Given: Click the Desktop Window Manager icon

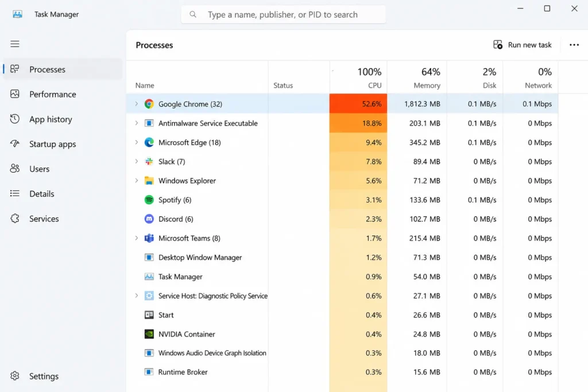Looking at the screenshot, I should click(x=149, y=257).
